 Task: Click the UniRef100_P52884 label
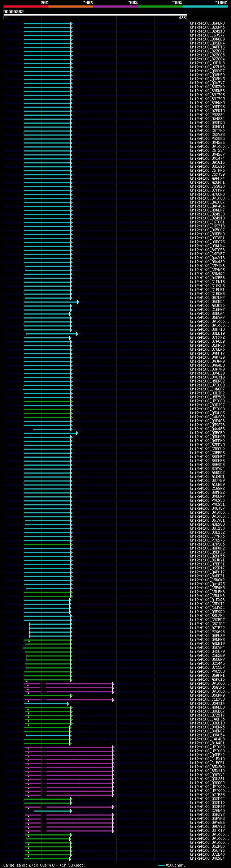point(207,115)
